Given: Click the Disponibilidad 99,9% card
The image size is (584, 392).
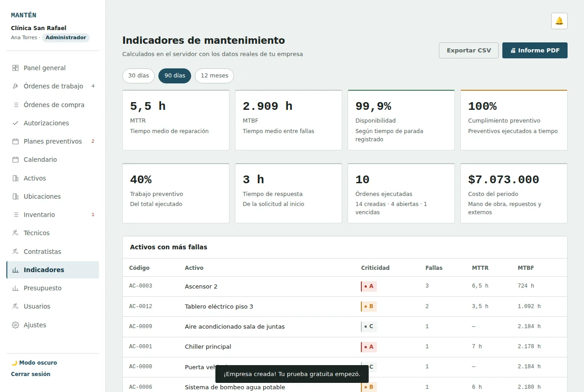Looking at the screenshot, I should 401,120.
